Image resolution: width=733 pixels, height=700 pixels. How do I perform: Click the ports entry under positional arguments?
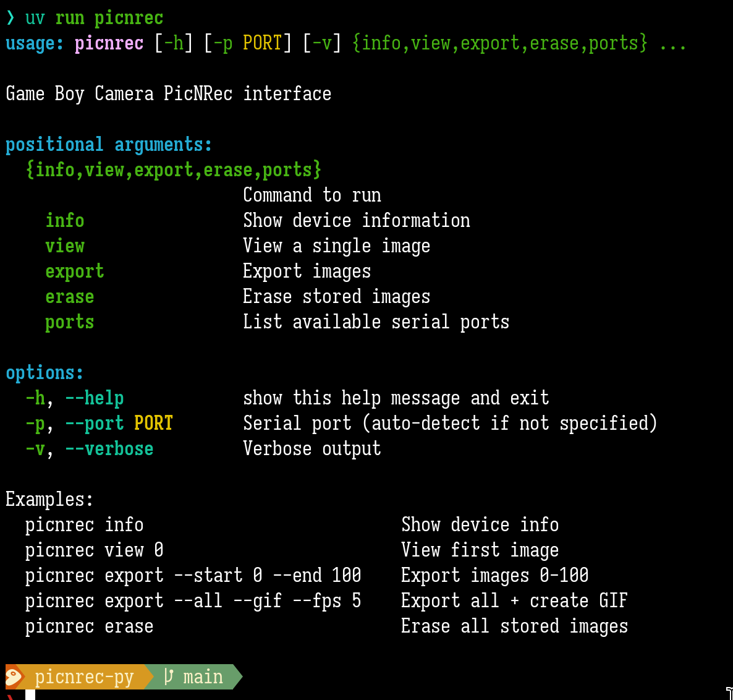coord(70,322)
